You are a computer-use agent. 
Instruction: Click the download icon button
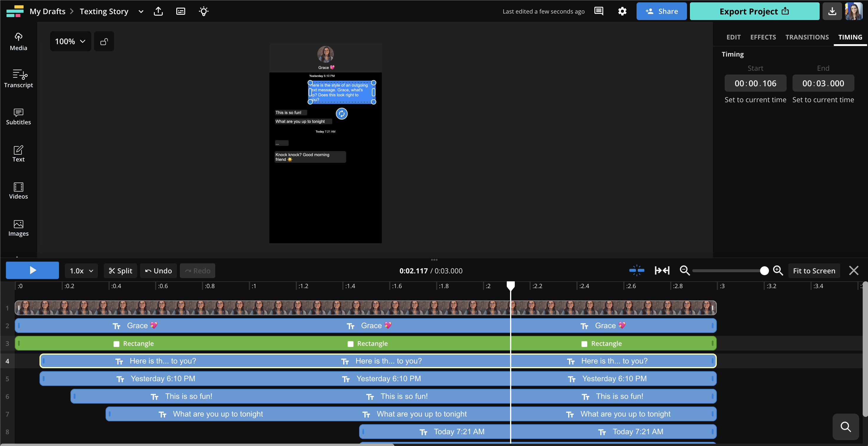pyautogui.click(x=832, y=11)
